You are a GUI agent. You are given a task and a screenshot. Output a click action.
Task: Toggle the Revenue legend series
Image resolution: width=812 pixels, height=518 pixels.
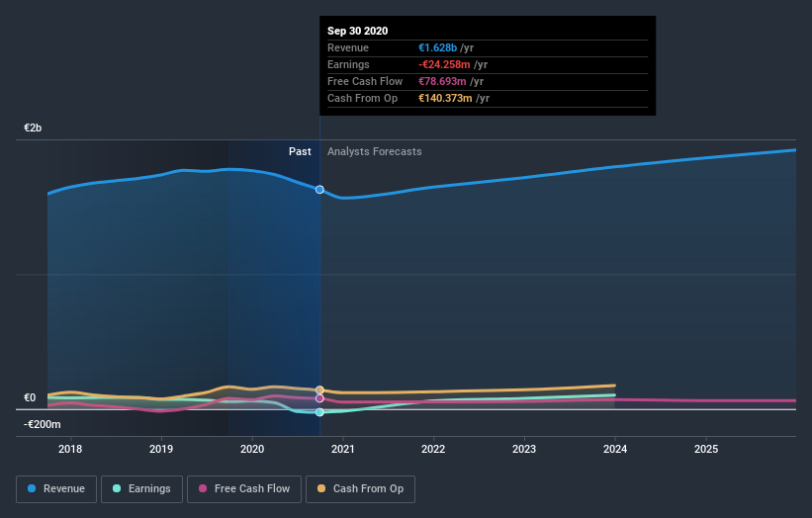pos(56,489)
